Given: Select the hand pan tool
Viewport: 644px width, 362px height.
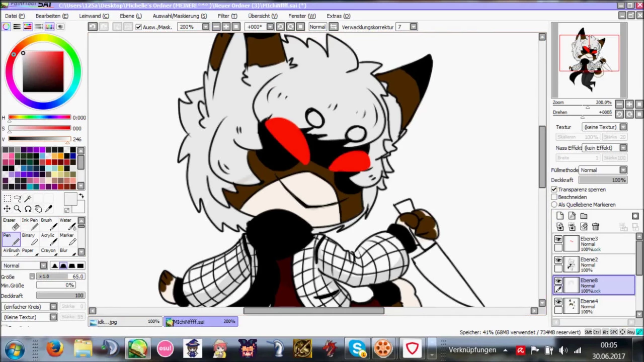Looking at the screenshot, I should pos(38,209).
